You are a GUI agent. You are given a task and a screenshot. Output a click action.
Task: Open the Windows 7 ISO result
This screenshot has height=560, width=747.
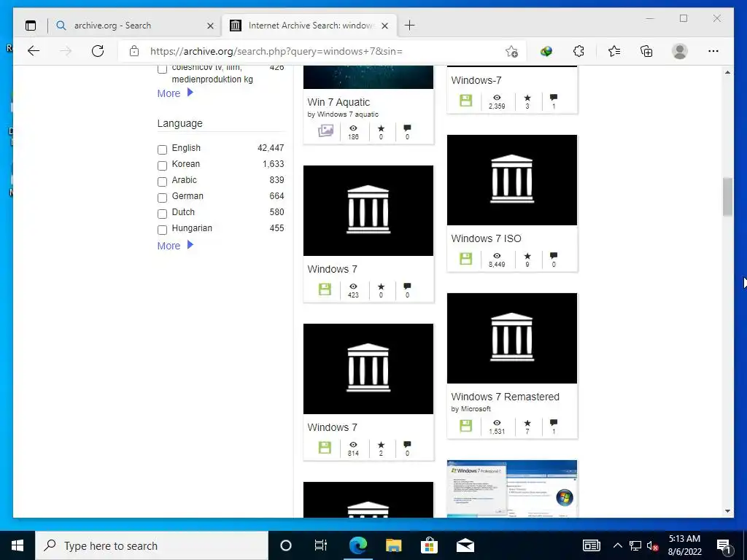click(x=486, y=238)
